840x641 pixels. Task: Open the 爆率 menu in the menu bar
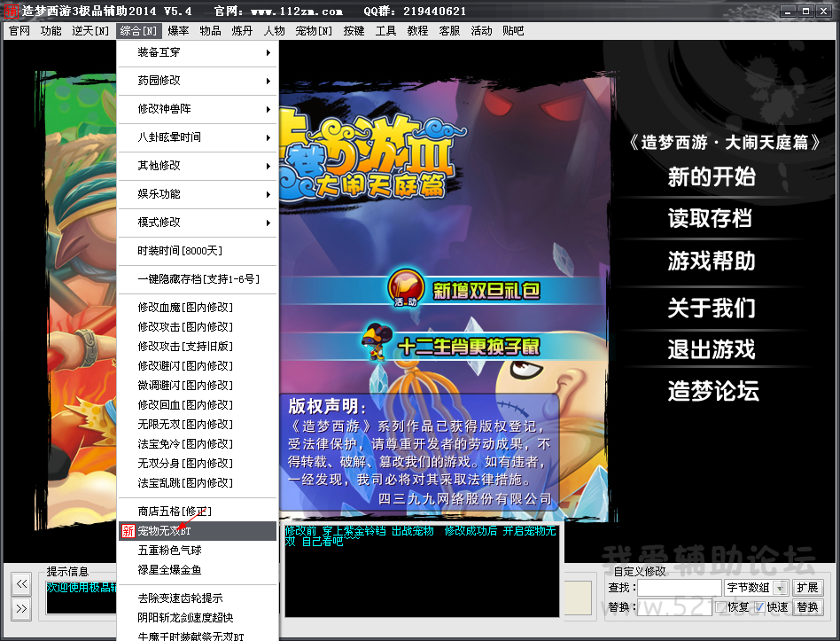pos(178,31)
